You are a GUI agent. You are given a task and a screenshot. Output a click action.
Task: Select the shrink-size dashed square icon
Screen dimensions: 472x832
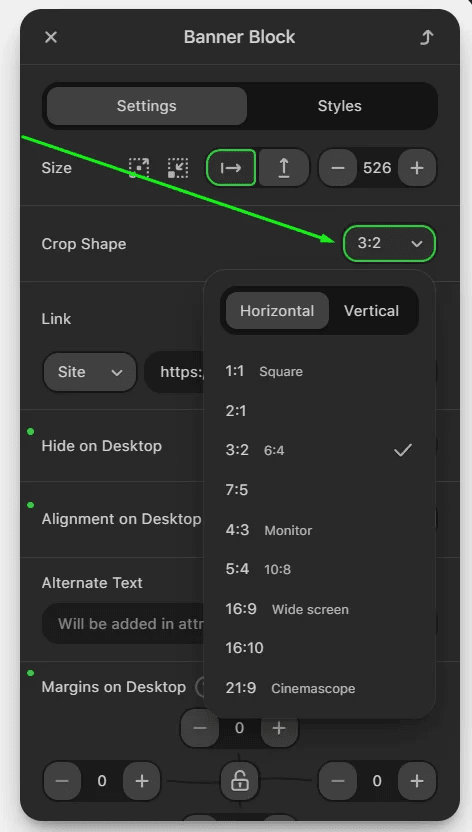(178, 168)
